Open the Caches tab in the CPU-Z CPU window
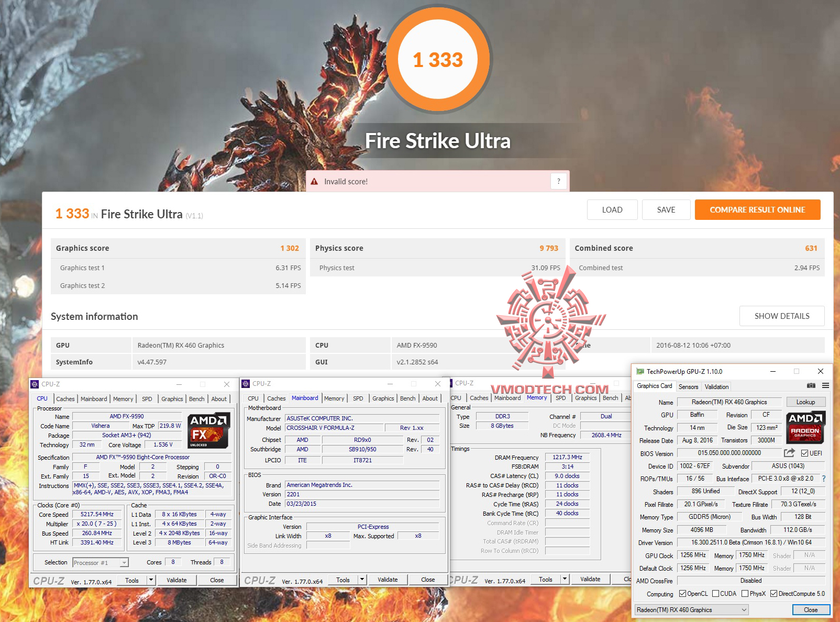The image size is (840, 622). pyautogui.click(x=65, y=399)
